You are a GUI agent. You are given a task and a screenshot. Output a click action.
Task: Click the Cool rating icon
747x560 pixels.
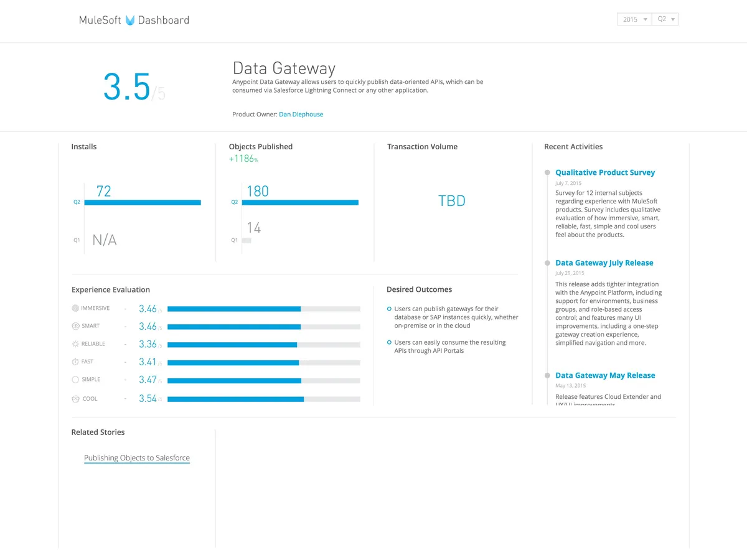(x=75, y=399)
